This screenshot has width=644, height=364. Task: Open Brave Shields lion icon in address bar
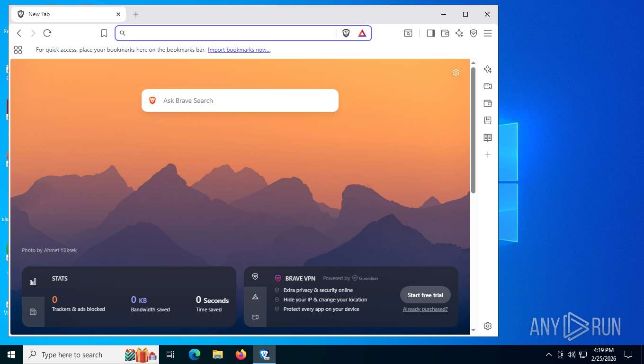346,33
